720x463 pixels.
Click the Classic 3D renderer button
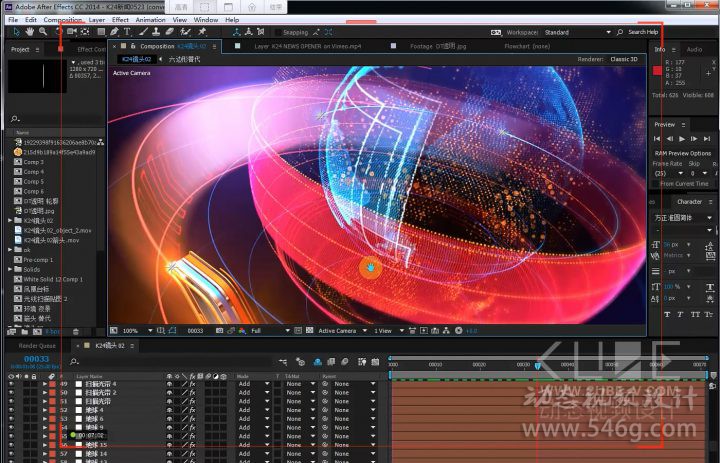tap(623, 59)
